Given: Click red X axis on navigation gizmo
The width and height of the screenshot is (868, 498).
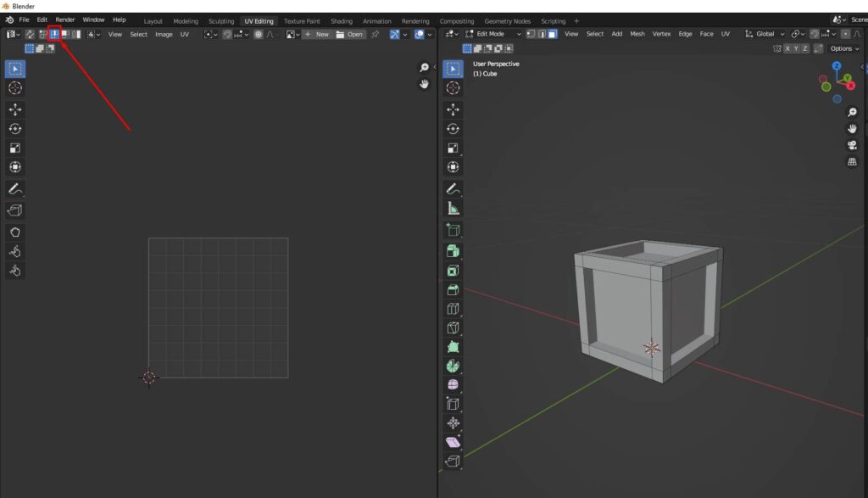Looking at the screenshot, I should coord(851,86).
